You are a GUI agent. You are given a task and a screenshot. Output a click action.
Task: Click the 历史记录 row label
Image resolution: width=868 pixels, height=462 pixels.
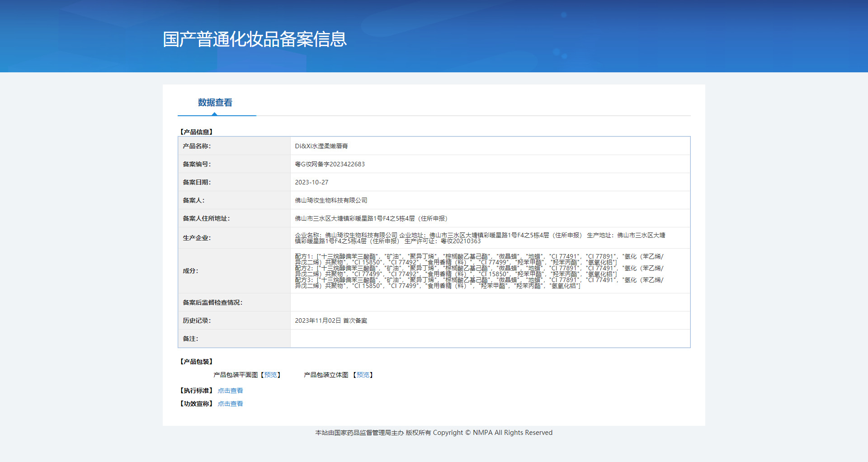point(197,321)
